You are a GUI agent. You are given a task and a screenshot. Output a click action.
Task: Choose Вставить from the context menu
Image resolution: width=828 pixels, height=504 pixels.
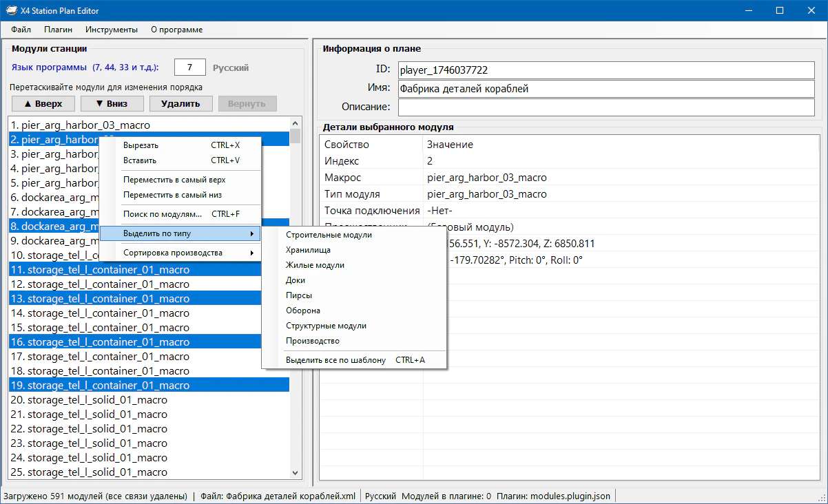[x=140, y=160]
